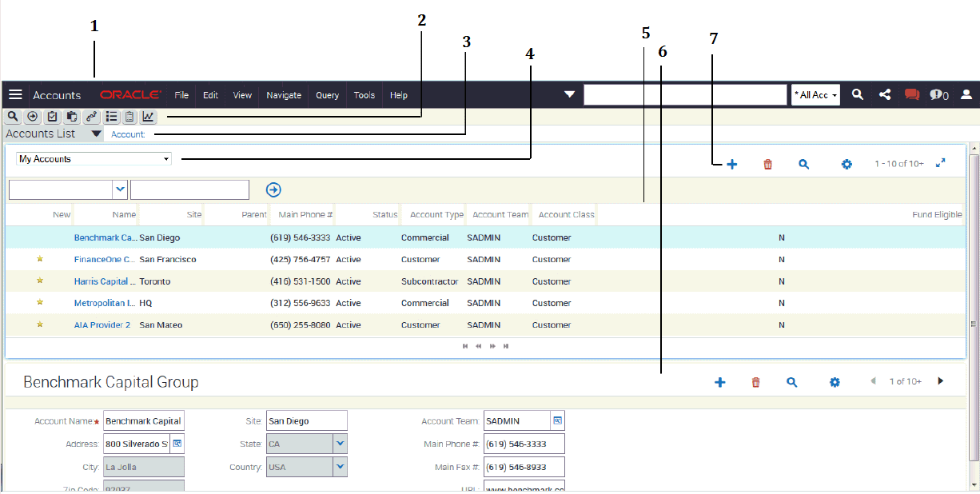This screenshot has width=980, height=494.
Task: Add a new record in Accounts list
Action: point(732,164)
